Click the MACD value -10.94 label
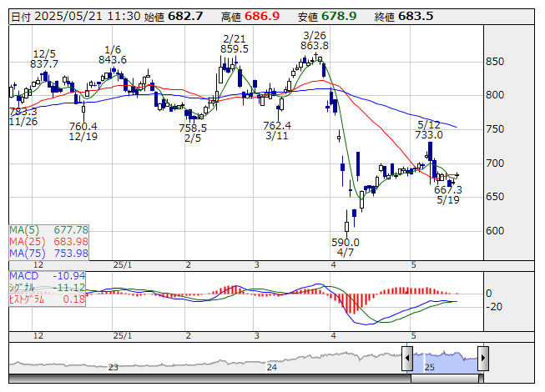The width and height of the screenshot is (545, 392). click(x=68, y=276)
